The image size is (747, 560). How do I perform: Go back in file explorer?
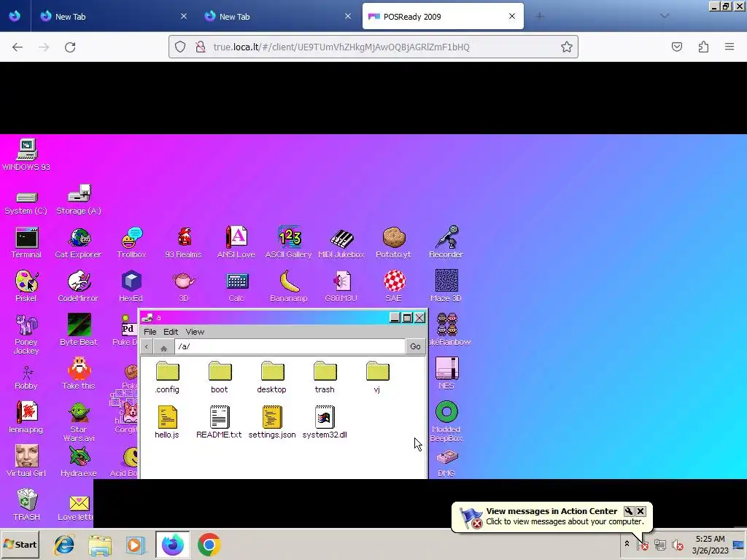click(147, 346)
